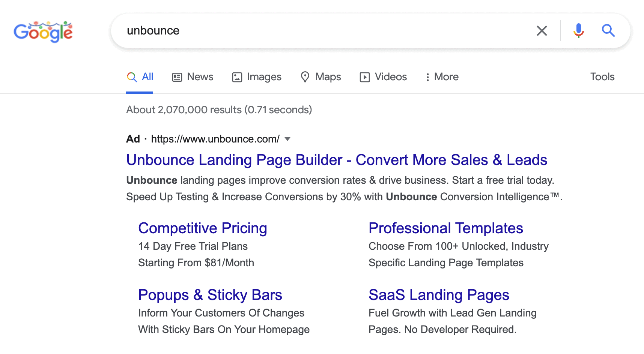Select the All results tab
Viewport: 644px width, 354px height.
click(140, 77)
